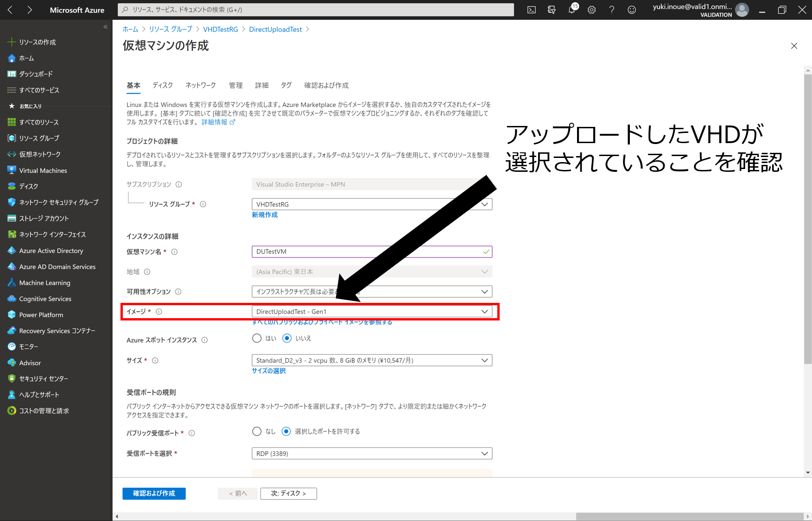Click Recovery Services コンテナー icon
812x521 pixels.
tap(12, 331)
